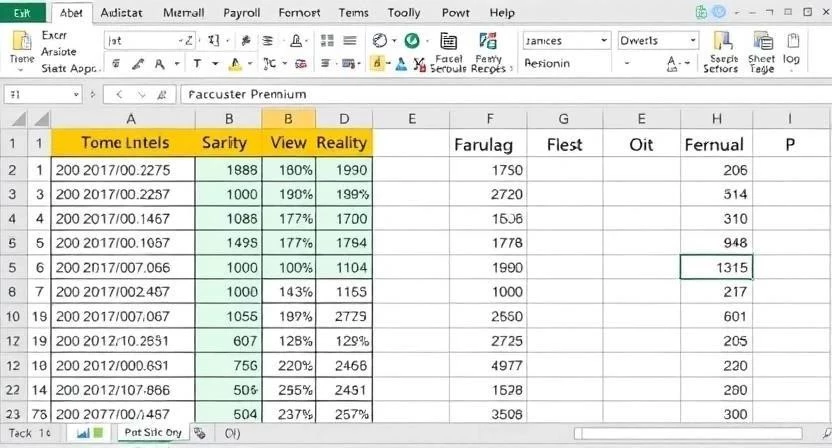Select the Pat Sitc Ory sheet tab
The image size is (832, 448).
153,433
